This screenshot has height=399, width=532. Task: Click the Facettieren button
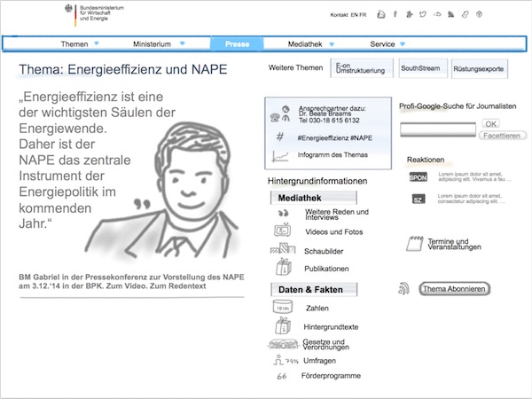pos(503,136)
